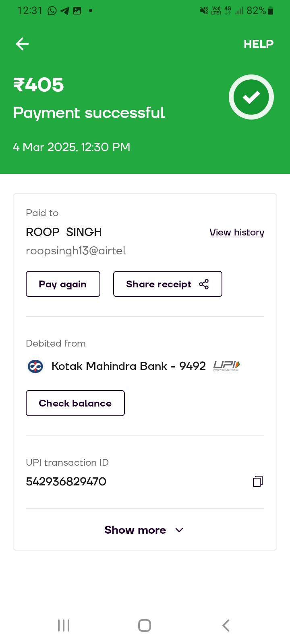Open View history link
Screen dimensions: 290x644
click(x=236, y=232)
